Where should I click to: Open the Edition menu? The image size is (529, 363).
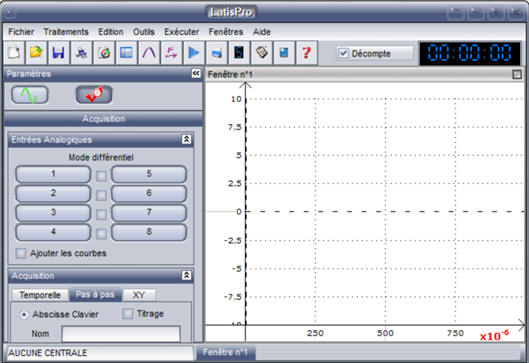click(111, 32)
